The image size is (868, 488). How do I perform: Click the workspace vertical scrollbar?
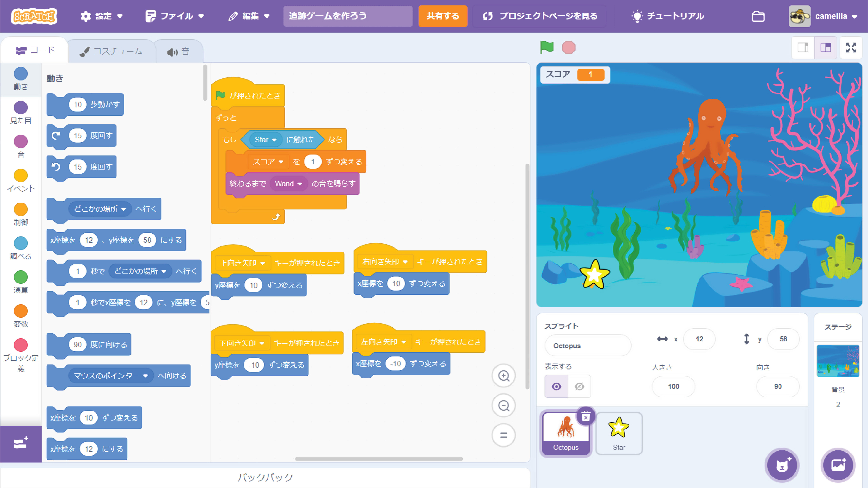pyautogui.click(x=527, y=276)
